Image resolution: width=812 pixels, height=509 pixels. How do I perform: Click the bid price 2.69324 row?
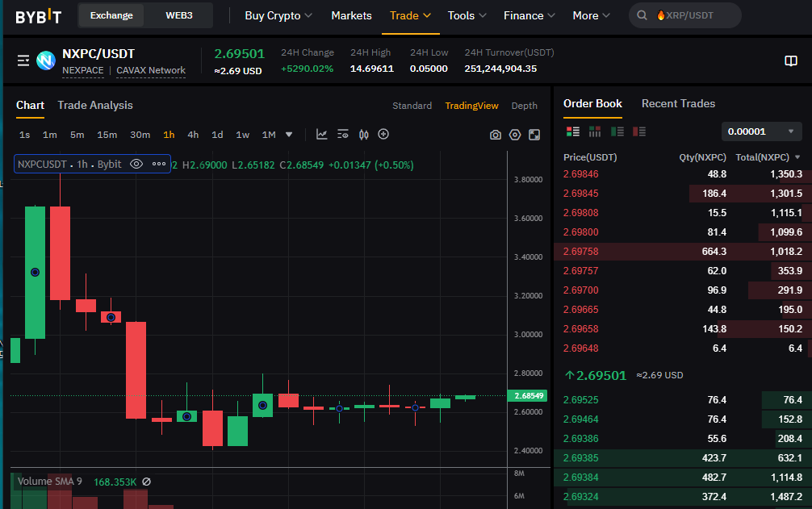coord(683,497)
